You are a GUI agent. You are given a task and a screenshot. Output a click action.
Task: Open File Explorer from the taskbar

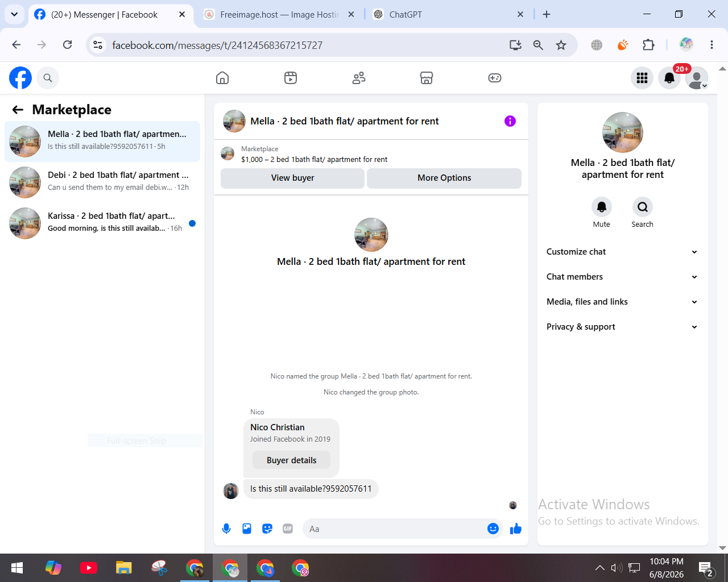pos(124,568)
